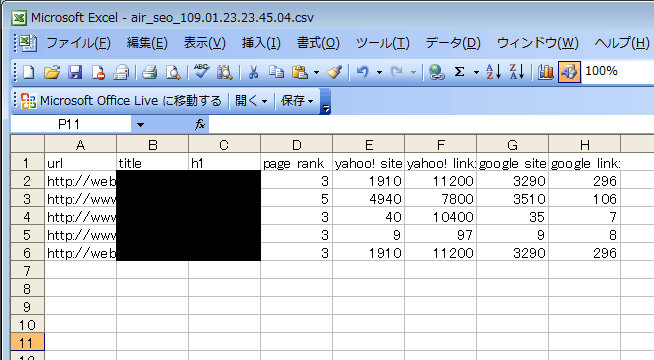Open the Name Box dropdown arrow

tap(141, 124)
